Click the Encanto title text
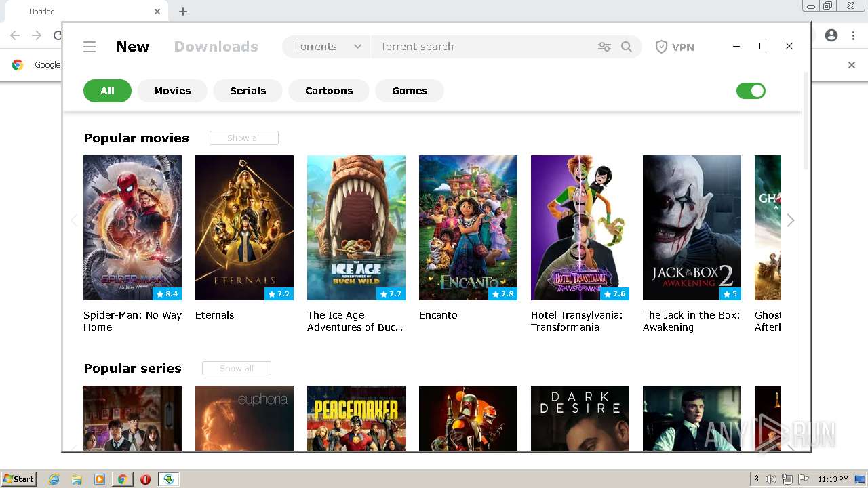 (x=438, y=315)
